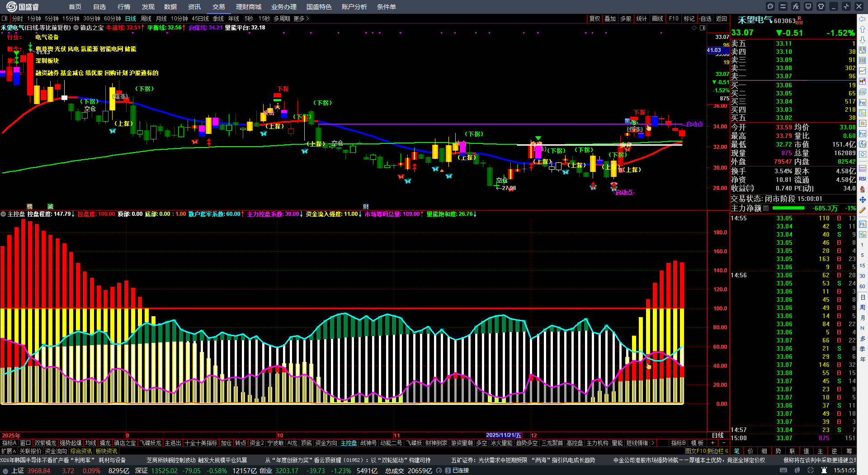Toggle 多周期 multi-period view
Viewport: 868px width, 475px height.
pyautogui.click(x=282, y=19)
